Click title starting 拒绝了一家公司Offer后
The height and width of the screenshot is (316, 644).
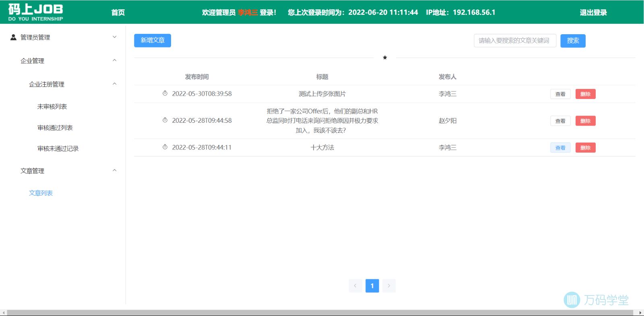322,121
